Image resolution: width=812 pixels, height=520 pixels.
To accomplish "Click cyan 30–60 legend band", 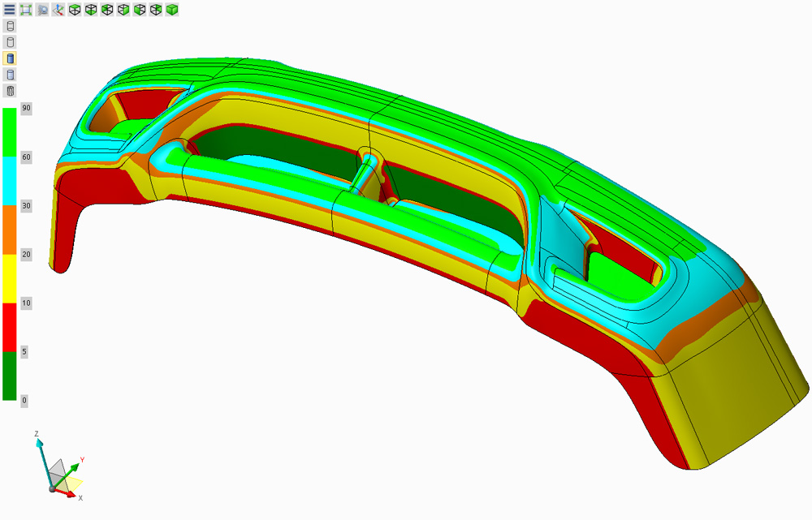I will tap(9, 181).
